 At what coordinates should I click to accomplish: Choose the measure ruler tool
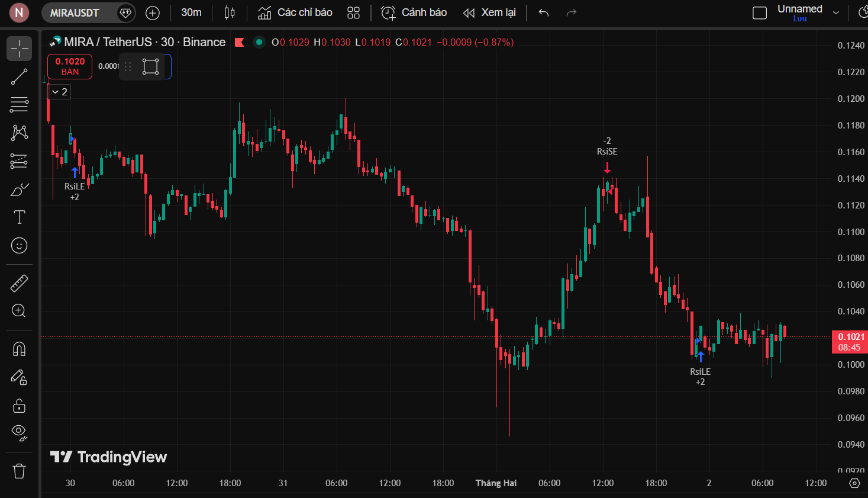(x=19, y=283)
